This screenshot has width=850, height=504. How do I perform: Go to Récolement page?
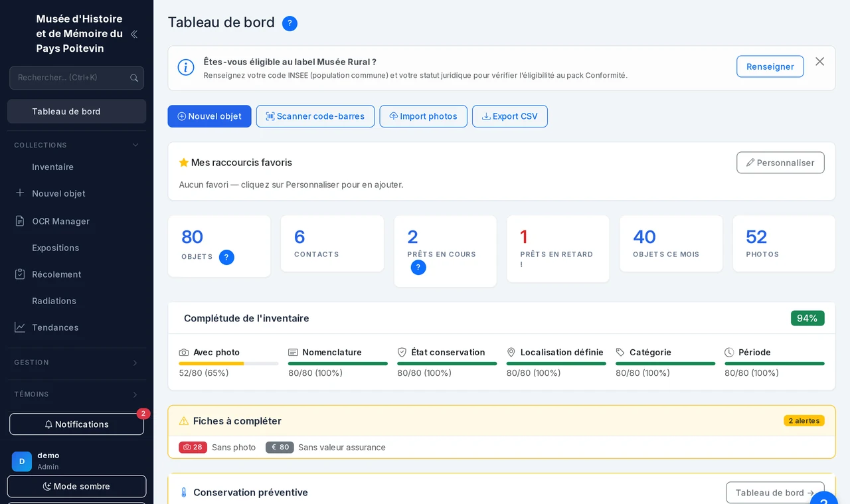(76, 274)
